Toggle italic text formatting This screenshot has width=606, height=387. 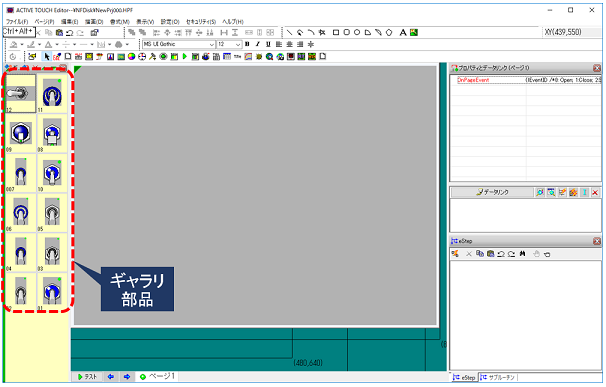tap(258, 44)
